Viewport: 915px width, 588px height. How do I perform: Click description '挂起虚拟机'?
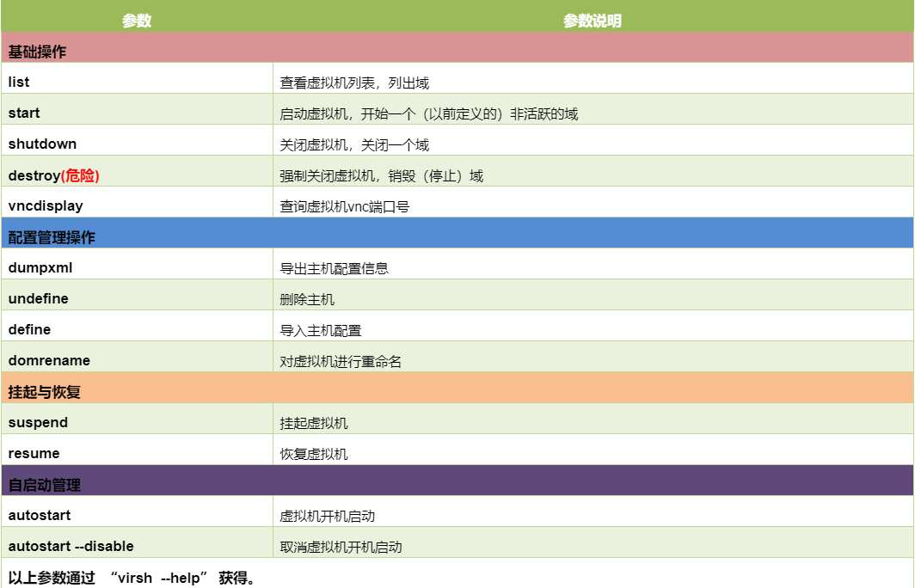(x=314, y=423)
